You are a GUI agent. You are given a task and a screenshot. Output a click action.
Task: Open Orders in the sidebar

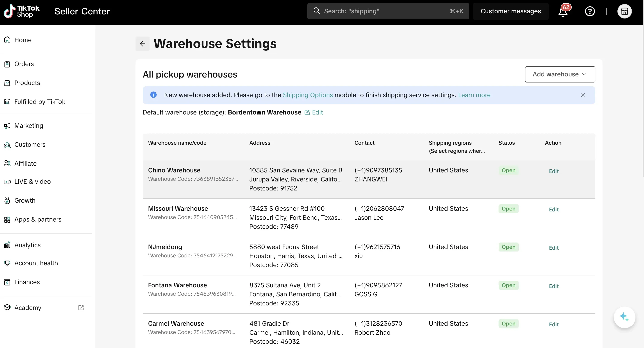tap(24, 64)
